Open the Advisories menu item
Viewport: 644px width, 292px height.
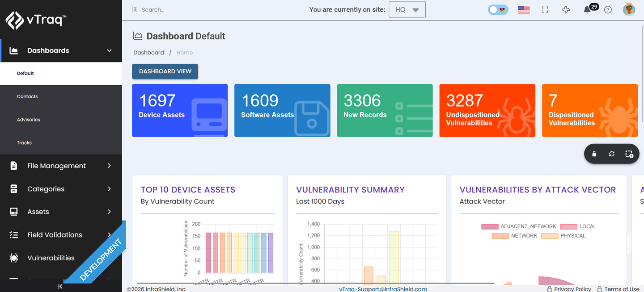[x=61, y=120]
